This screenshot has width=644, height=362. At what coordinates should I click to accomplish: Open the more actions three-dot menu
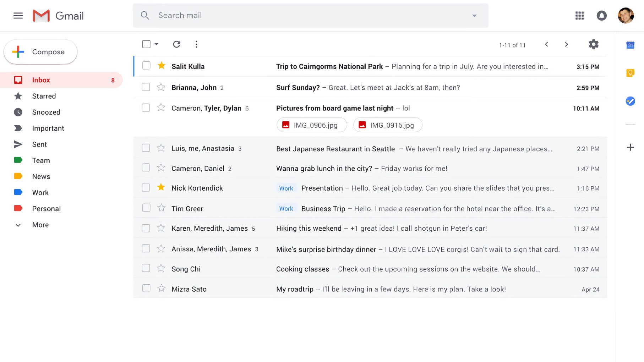[196, 44]
